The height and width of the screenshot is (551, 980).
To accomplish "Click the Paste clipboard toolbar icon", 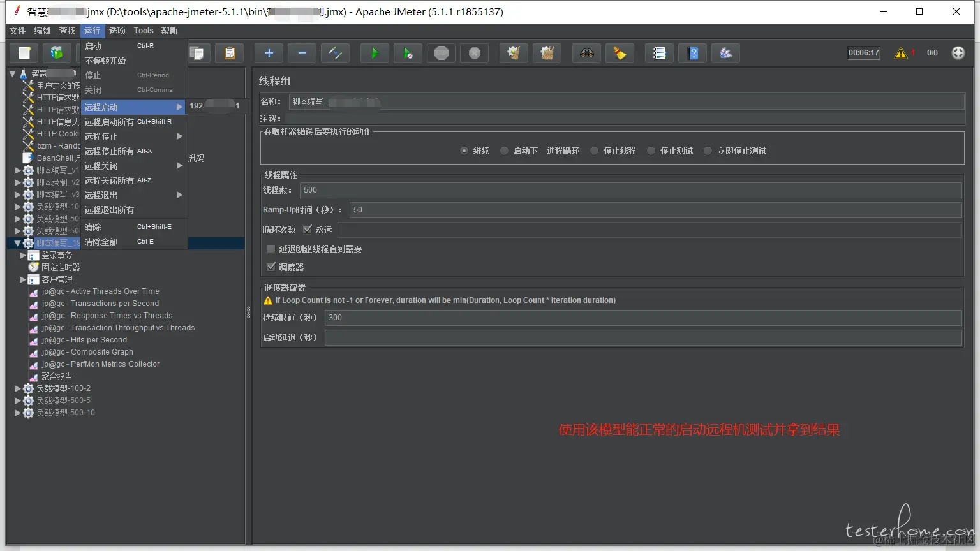I will 229,53.
